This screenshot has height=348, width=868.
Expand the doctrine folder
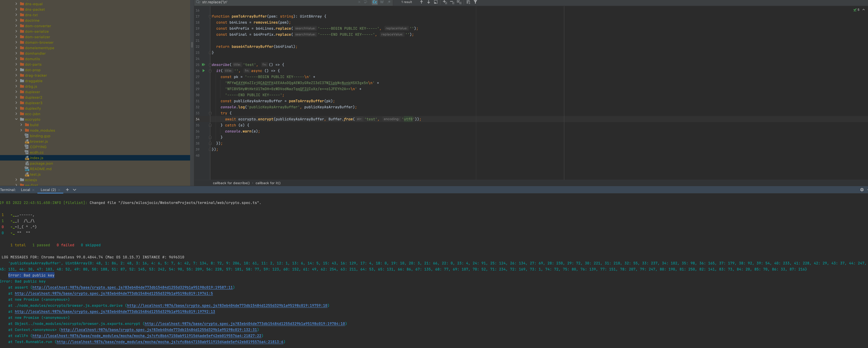pyautogui.click(x=16, y=20)
